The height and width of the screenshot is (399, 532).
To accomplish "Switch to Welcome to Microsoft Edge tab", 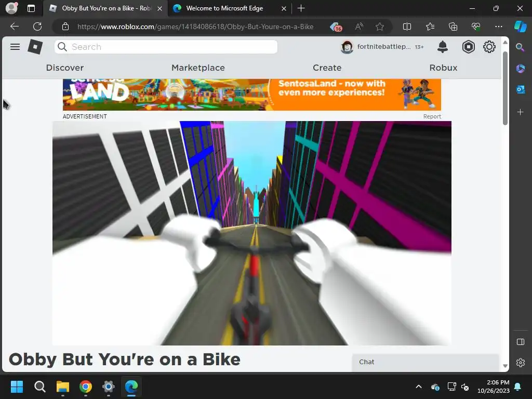I will (x=224, y=8).
